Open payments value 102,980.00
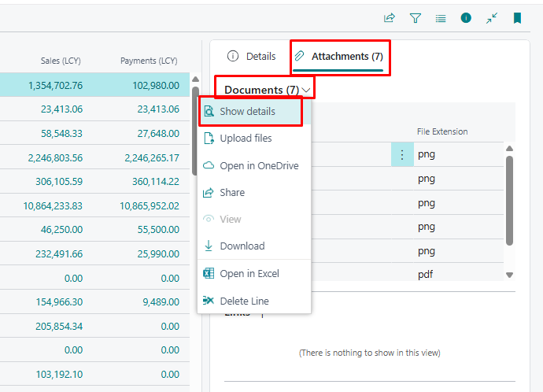 (x=156, y=85)
